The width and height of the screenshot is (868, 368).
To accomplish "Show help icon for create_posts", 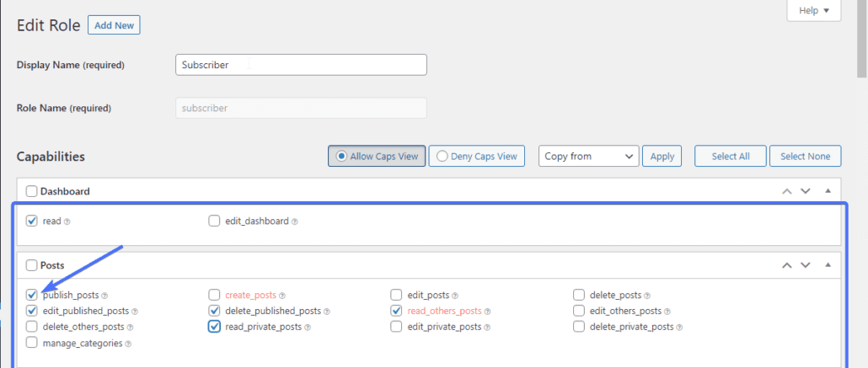I will (x=282, y=296).
